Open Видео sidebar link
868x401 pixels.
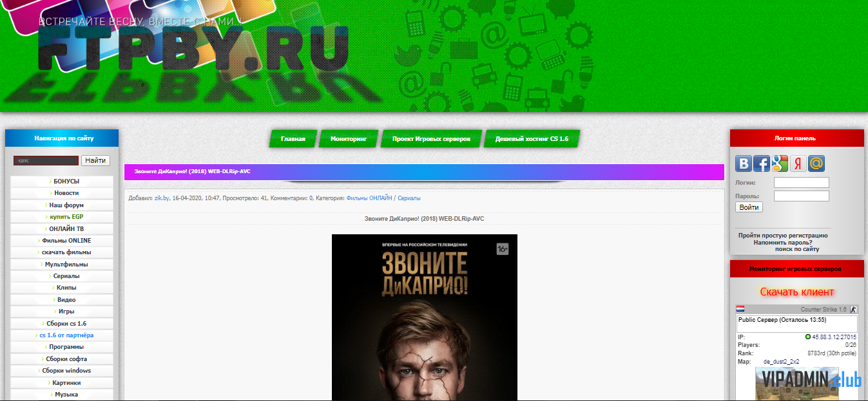62,300
